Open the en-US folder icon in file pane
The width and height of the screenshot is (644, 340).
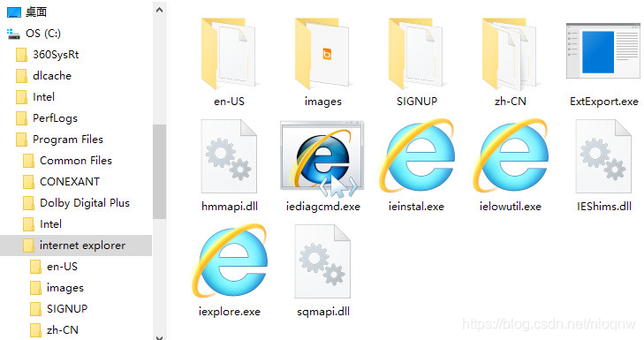(229, 53)
